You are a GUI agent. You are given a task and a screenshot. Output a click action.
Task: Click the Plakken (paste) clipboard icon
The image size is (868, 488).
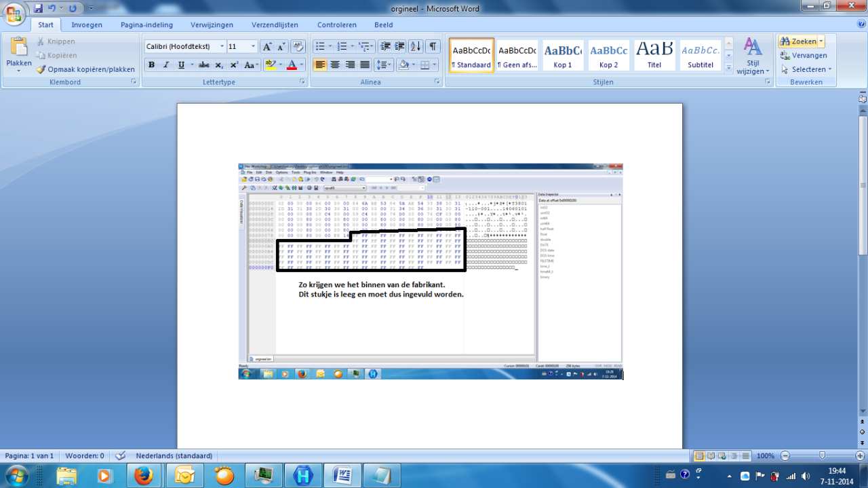point(18,48)
